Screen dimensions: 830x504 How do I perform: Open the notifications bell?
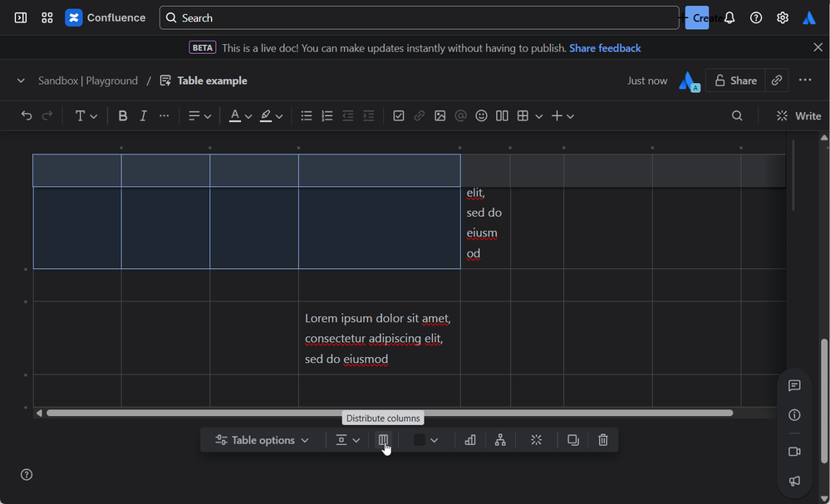pyautogui.click(x=729, y=17)
